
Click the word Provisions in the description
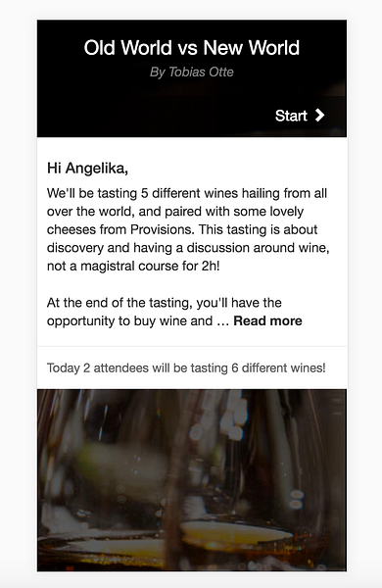(162, 229)
